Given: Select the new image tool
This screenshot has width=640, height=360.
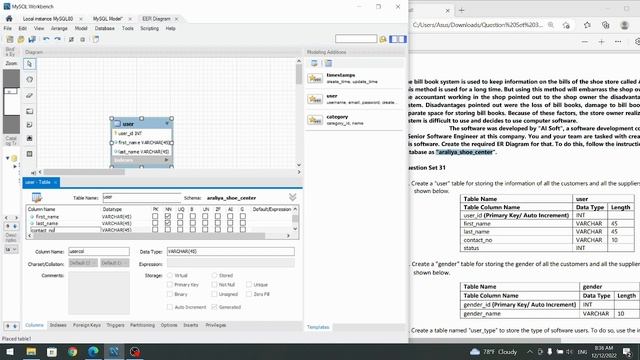Looking at the screenshot, I should (29, 139).
